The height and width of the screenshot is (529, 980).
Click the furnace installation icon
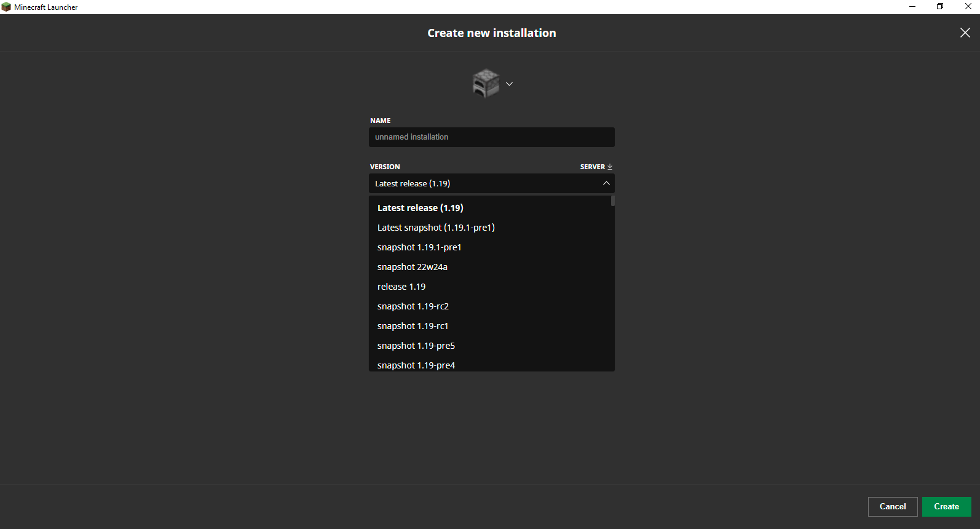click(x=486, y=83)
